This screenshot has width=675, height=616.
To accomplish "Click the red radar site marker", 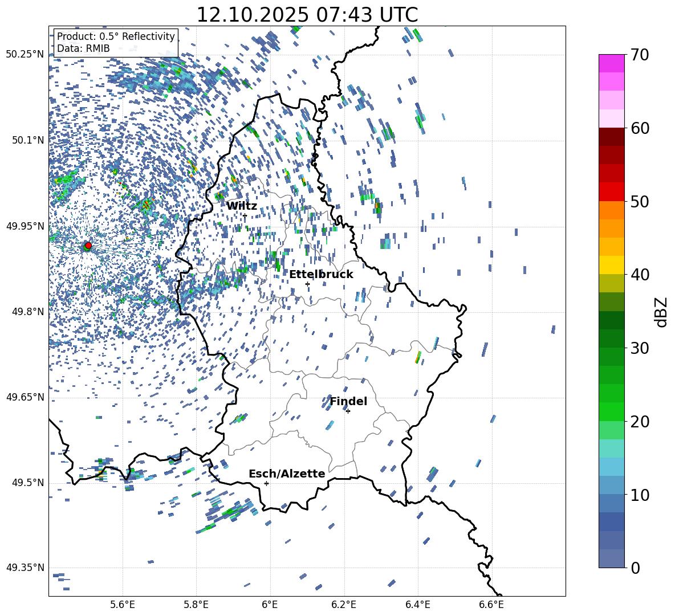I will [88, 246].
